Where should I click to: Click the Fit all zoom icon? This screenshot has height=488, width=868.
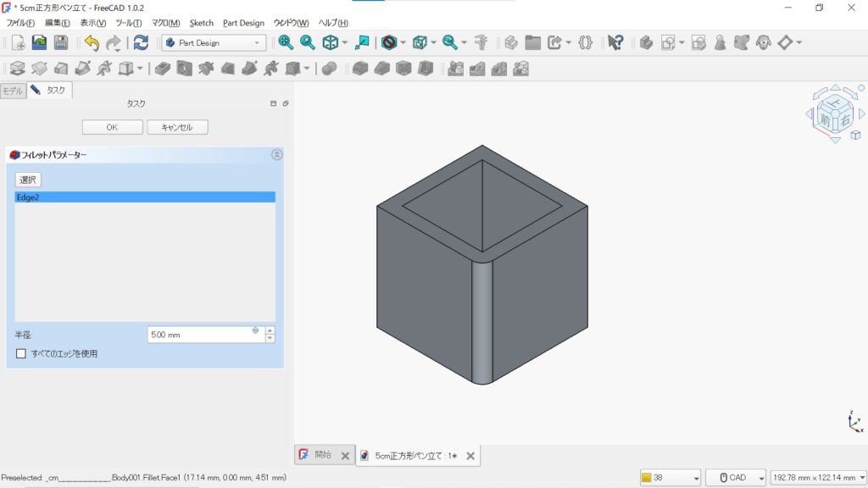click(x=286, y=42)
